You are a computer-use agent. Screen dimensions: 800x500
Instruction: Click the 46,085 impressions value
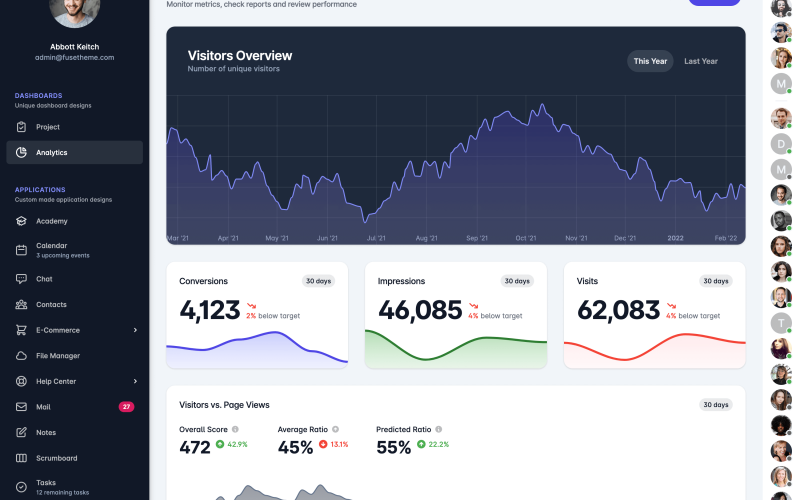420,310
